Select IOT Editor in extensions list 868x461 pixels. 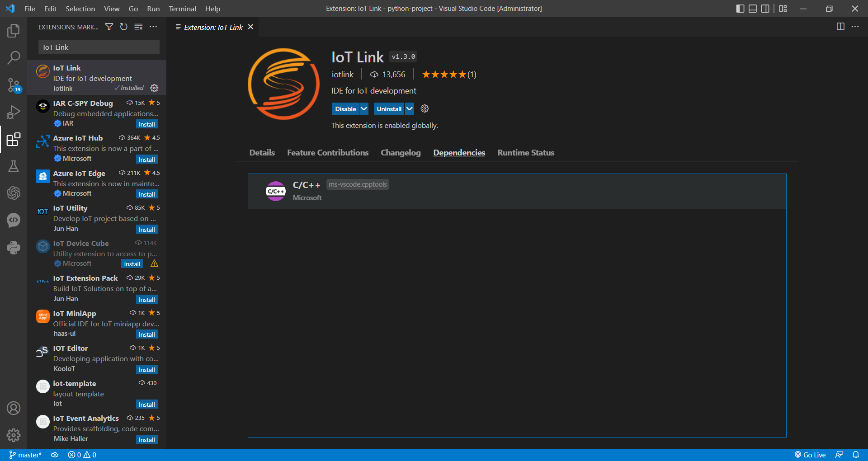pos(97,358)
